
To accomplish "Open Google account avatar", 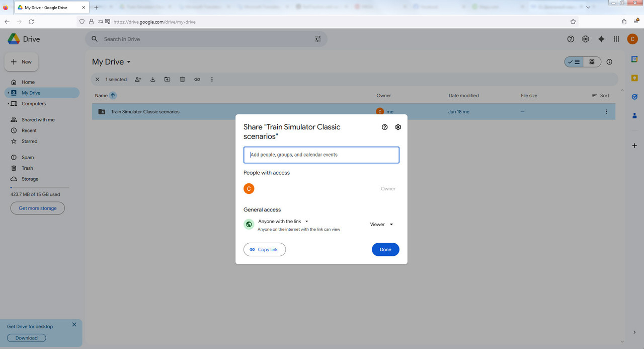I will pyautogui.click(x=632, y=39).
